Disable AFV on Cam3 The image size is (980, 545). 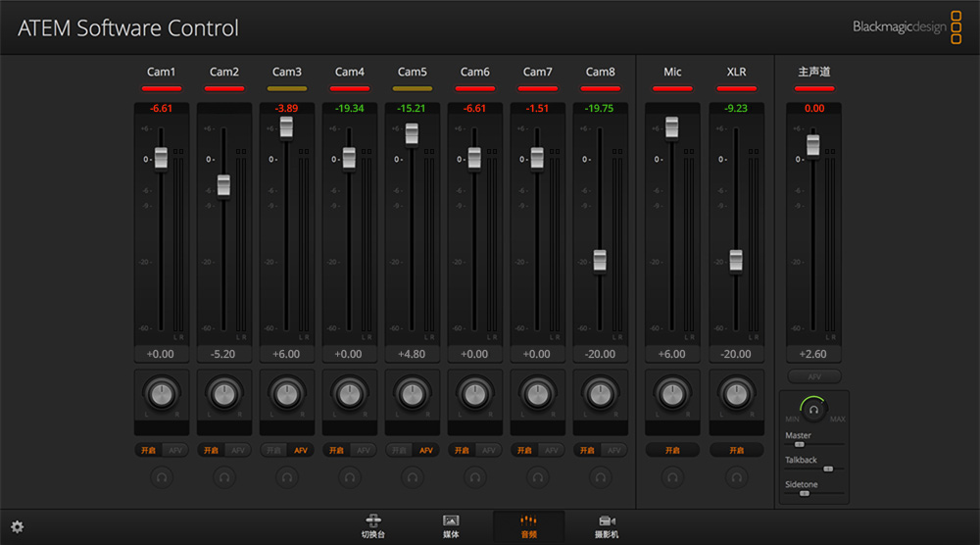tap(301, 450)
